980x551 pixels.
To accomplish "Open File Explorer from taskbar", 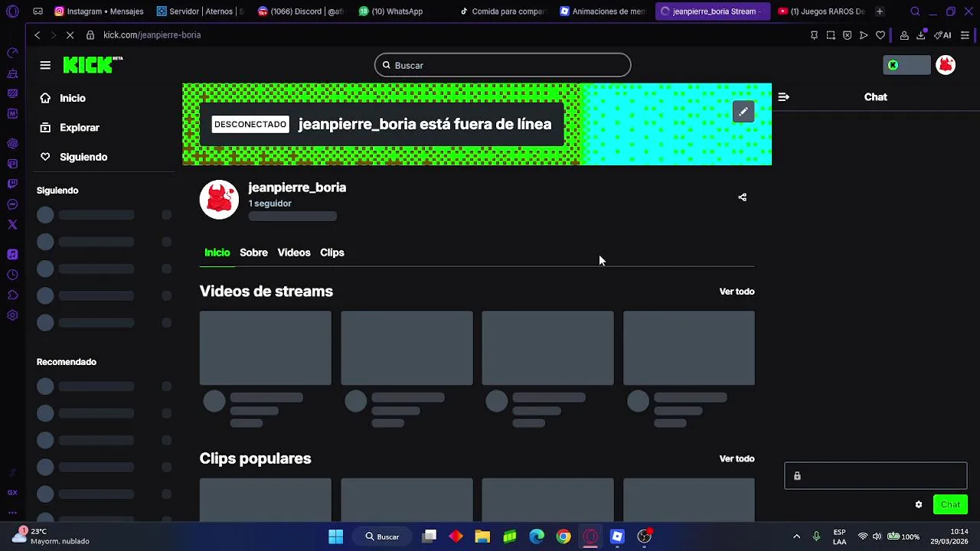I will pyautogui.click(x=482, y=536).
